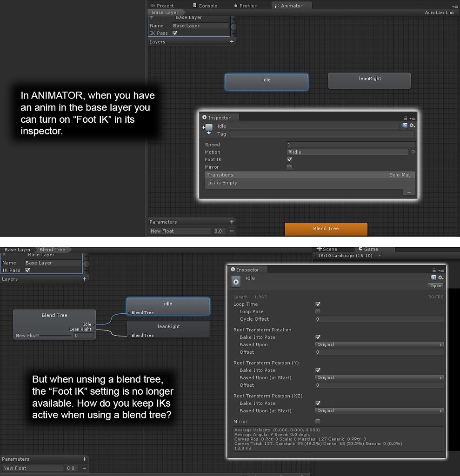Image resolution: width=460 pixels, height=476 pixels.
Task: Switch to the Console tab
Action: [x=207, y=5]
